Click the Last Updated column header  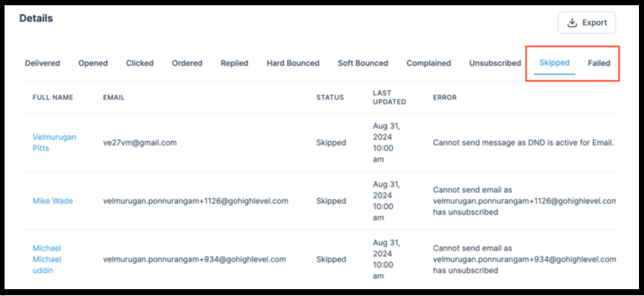tap(389, 97)
